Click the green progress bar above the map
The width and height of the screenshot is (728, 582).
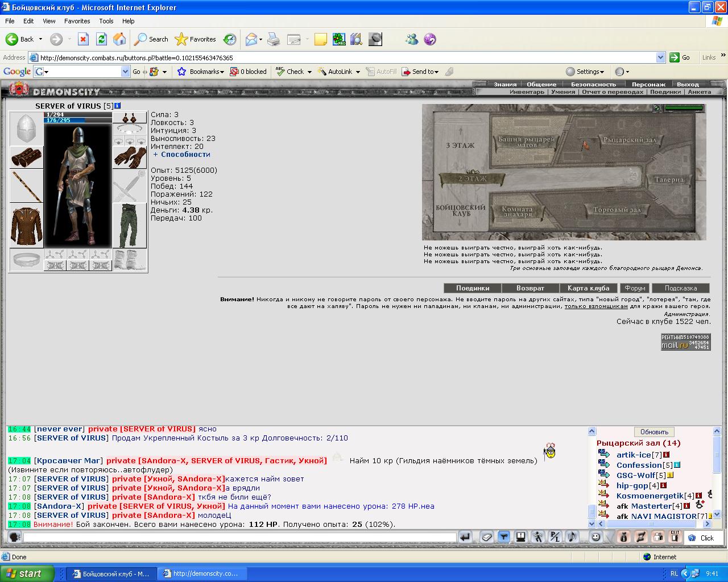(685, 108)
